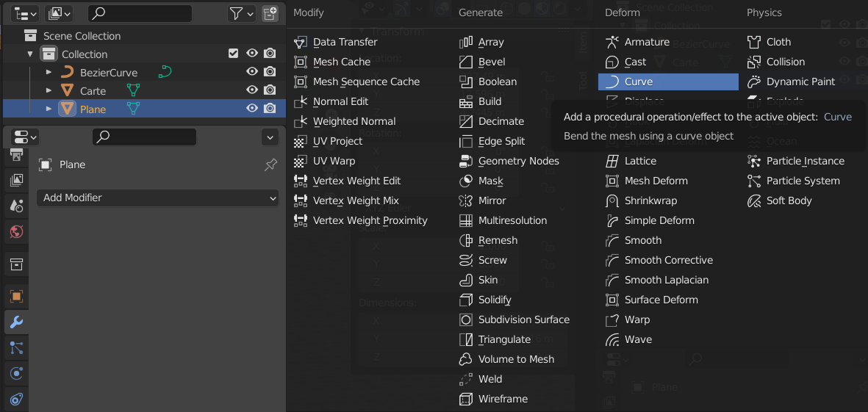Open the Particles properties tab icon
Image resolution: width=868 pixels, height=412 pixels.
coord(16,347)
